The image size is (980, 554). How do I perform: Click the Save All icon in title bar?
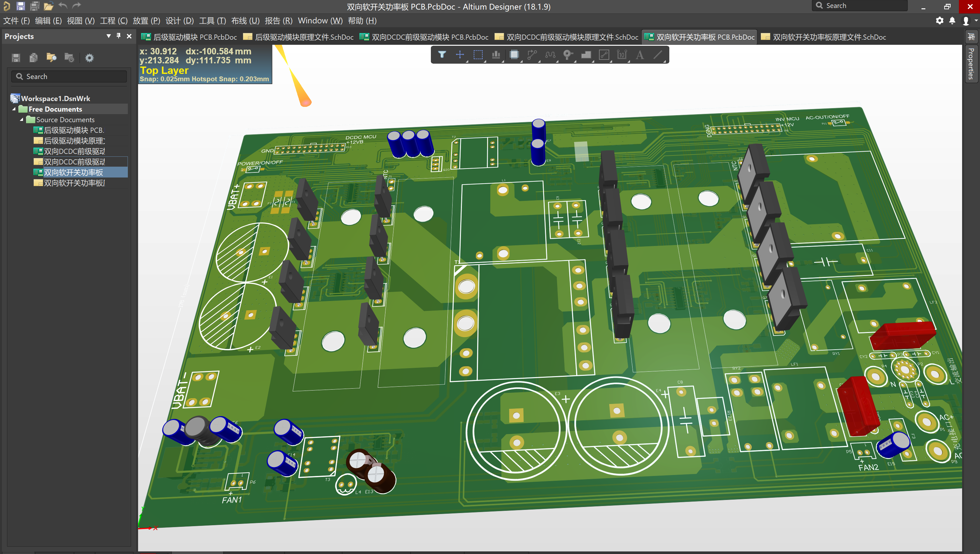(35, 6)
